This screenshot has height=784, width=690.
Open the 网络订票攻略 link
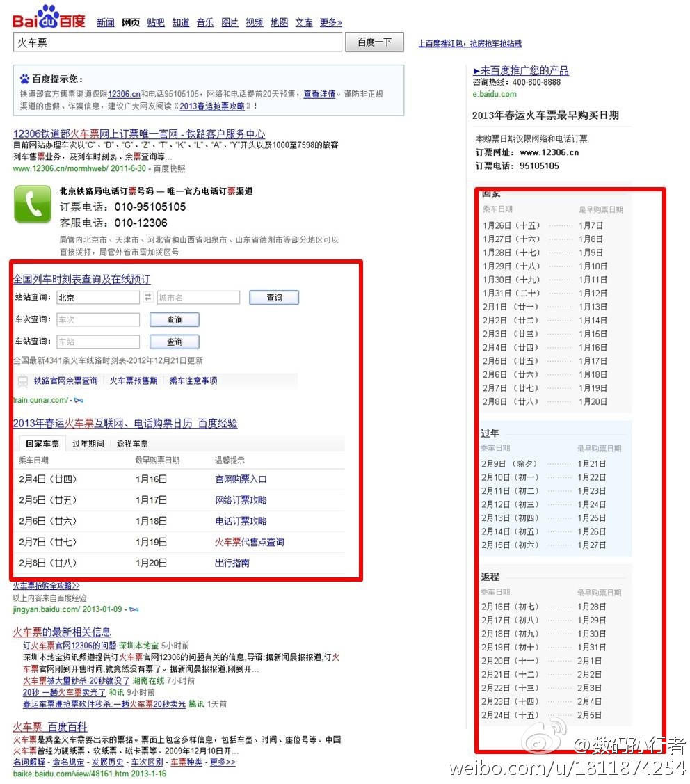(241, 500)
